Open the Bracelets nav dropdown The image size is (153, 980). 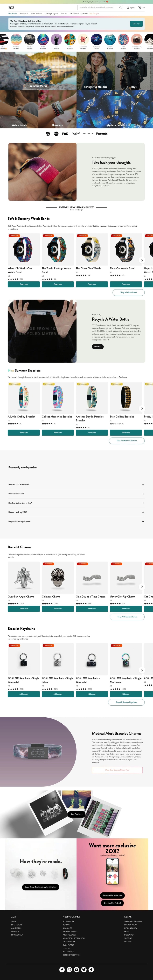tap(24, 14)
